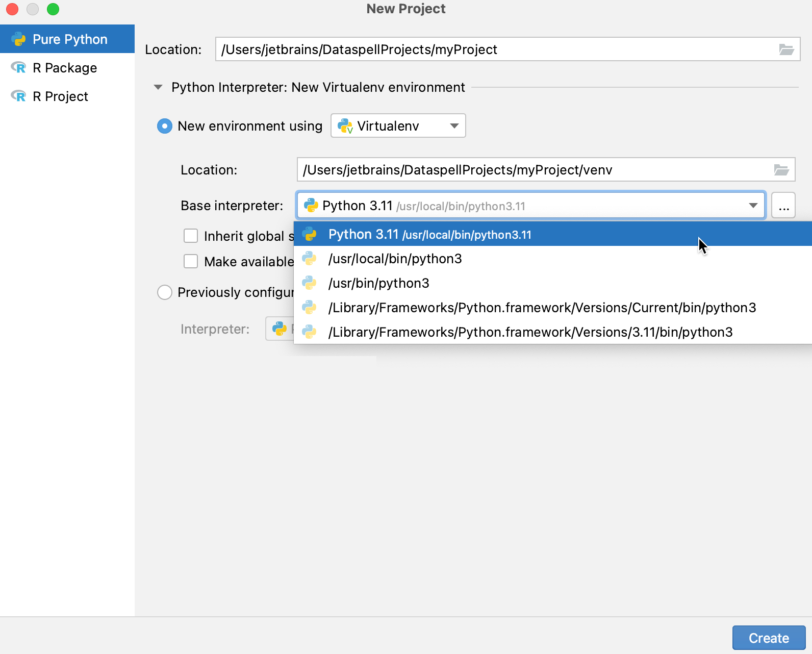Image resolution: width=812 pixels, height=654 pixels.
Task: Open the Virtualenv environment type dropdown
Action: [398, 125]
